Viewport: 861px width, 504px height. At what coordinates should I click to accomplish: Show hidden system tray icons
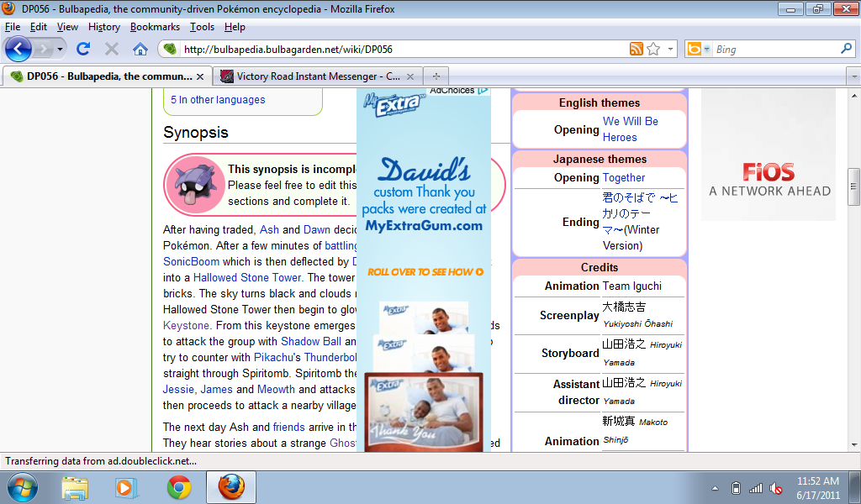(x=715, y=488)
